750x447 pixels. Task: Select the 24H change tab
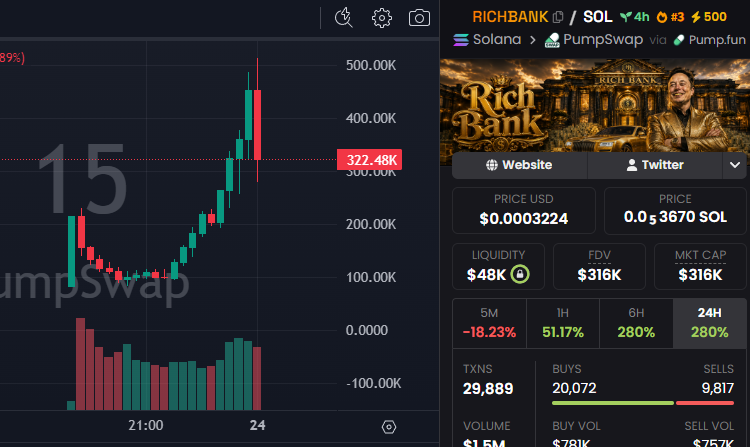point(709,323)
